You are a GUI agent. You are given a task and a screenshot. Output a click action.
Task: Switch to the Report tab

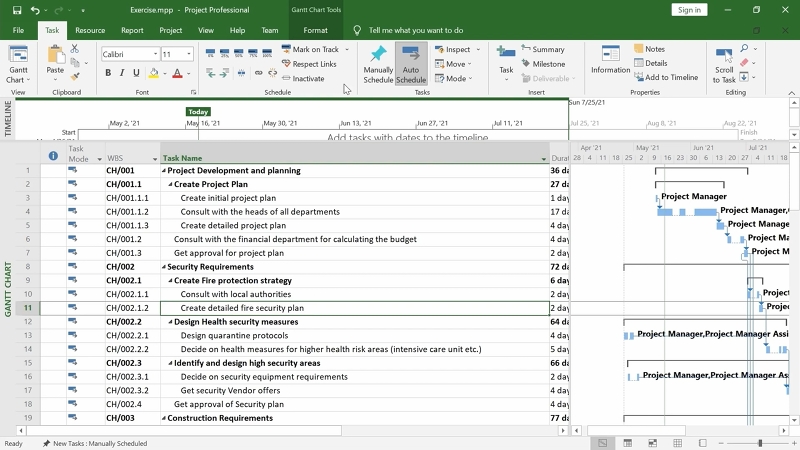point(132,30)
